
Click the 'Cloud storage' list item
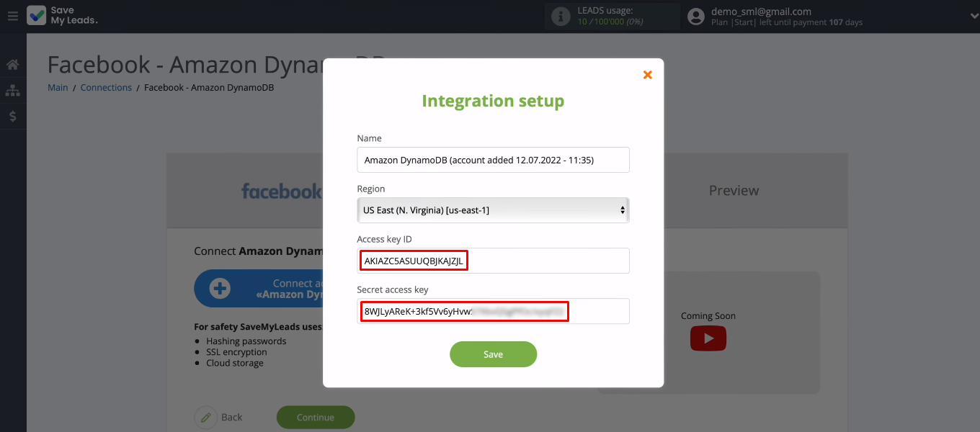point(235,363)
